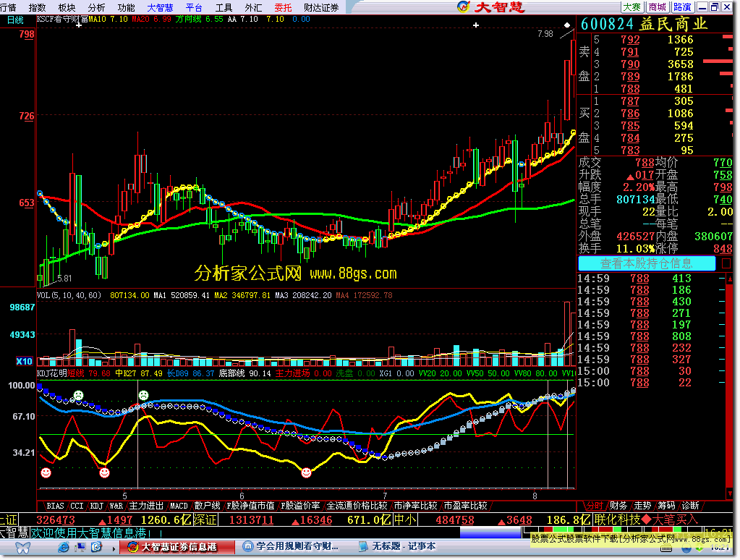This screenshot has height=560, width=740.
Task: Click the 换手 11.03% value
Action: [x=636, y=248]
